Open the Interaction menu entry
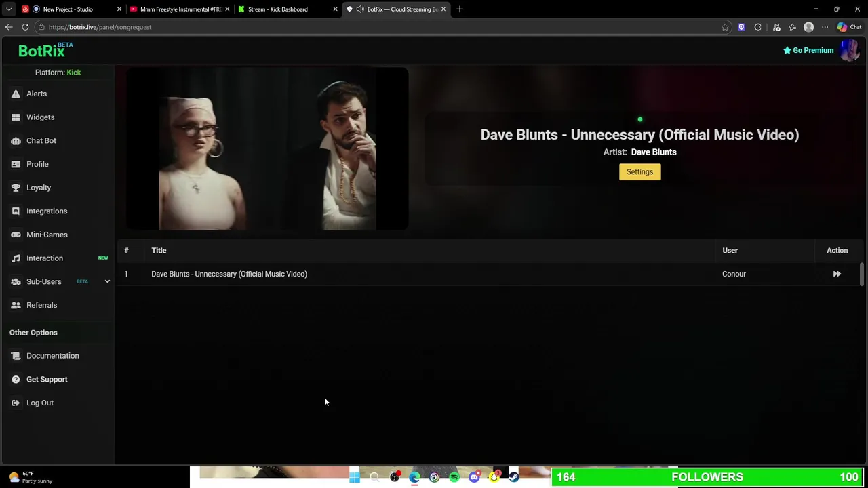 coord(45,258)
